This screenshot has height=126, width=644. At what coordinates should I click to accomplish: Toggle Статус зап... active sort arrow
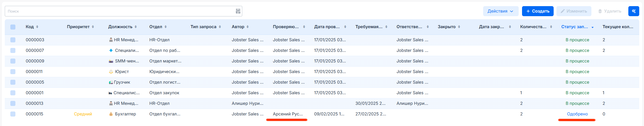(x=593, y=27)
